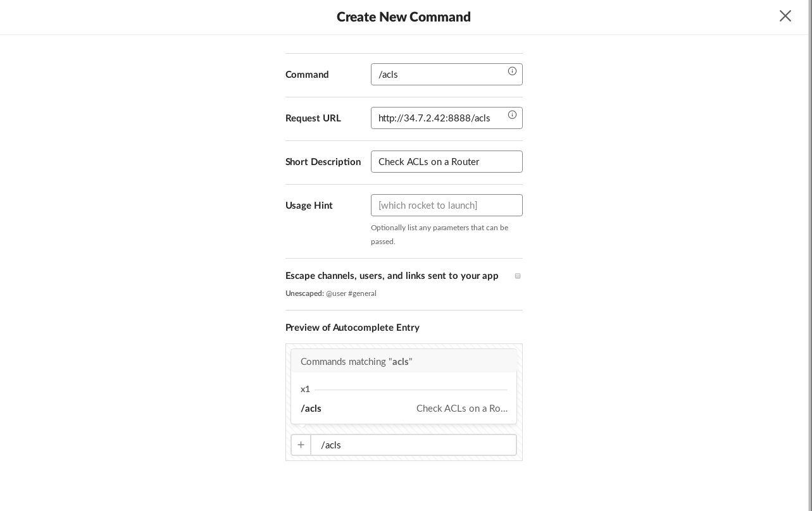Click the "Request URL" field label
The image size is (812, 511).
[313, 118]
